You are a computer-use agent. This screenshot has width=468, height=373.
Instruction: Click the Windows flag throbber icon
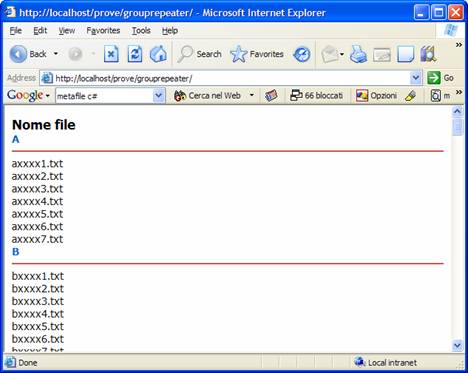click(451, 31)
